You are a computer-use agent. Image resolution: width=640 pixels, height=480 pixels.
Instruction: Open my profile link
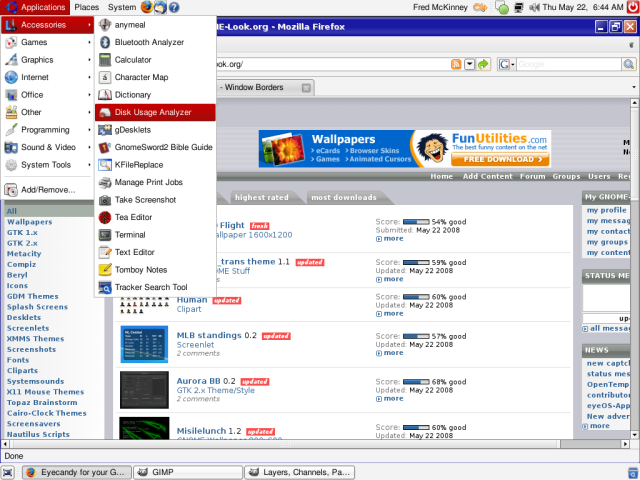click(x=607, y=210)
